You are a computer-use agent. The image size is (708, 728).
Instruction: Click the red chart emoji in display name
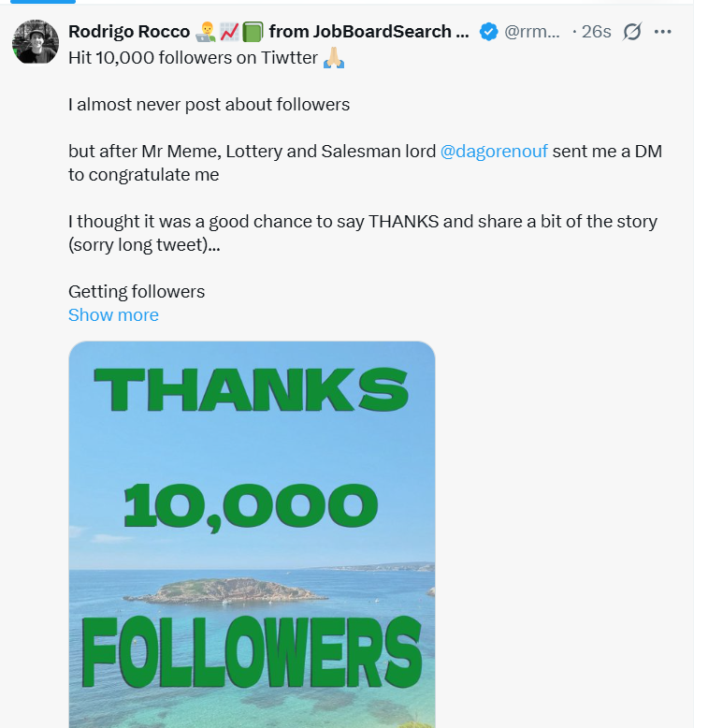coord(229,32)
